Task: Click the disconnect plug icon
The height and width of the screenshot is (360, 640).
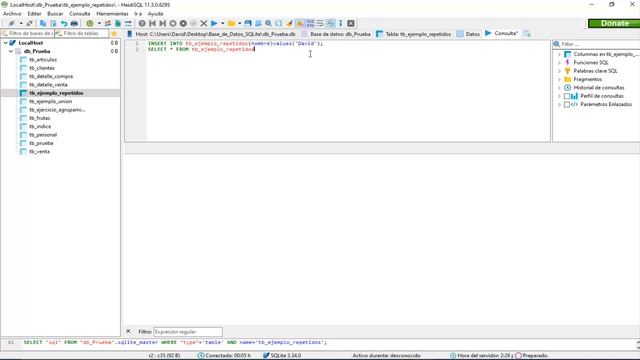Action: click(29, 24)
